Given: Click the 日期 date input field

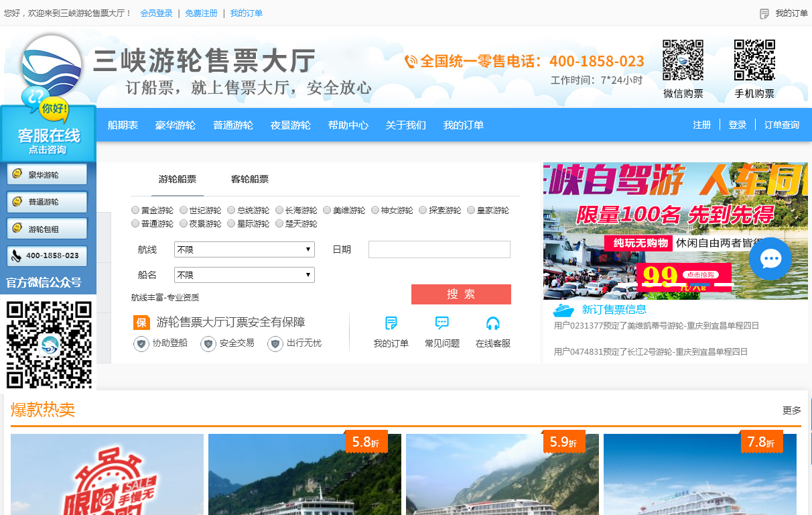Looking at the screenshot, I should click(439, 249).
